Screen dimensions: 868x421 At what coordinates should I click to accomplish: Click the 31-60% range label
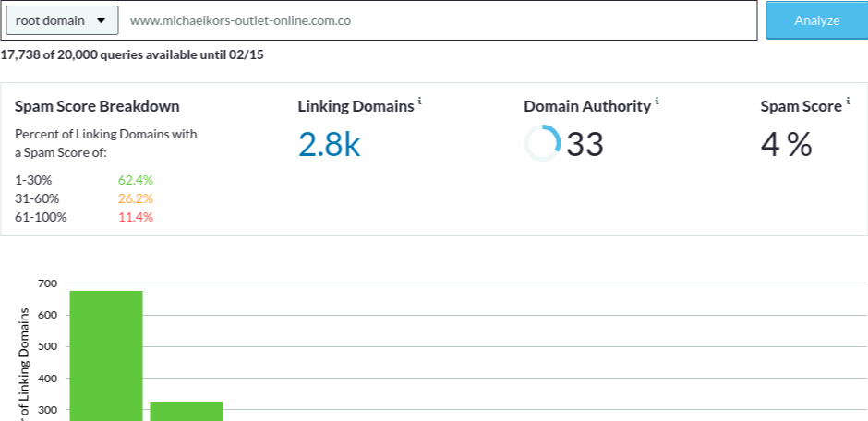pyautogui.click(x=37, y=198)
